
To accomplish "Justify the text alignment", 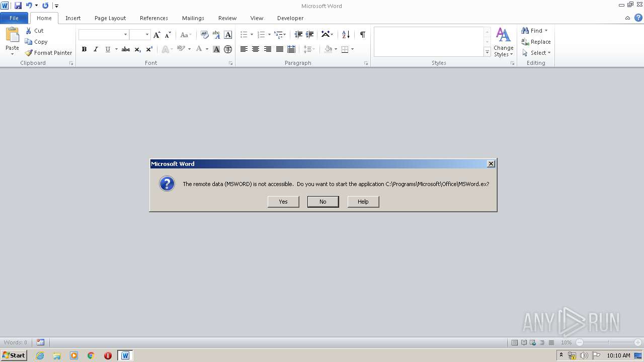I will (280, 49).
